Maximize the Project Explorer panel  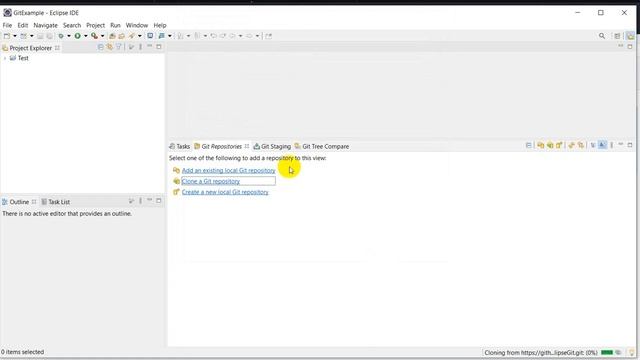pyautogui.click(x=159, y=47)
